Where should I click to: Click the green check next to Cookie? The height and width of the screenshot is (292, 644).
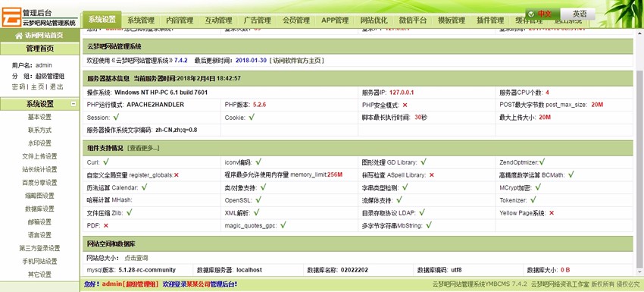tap(252, 118)
